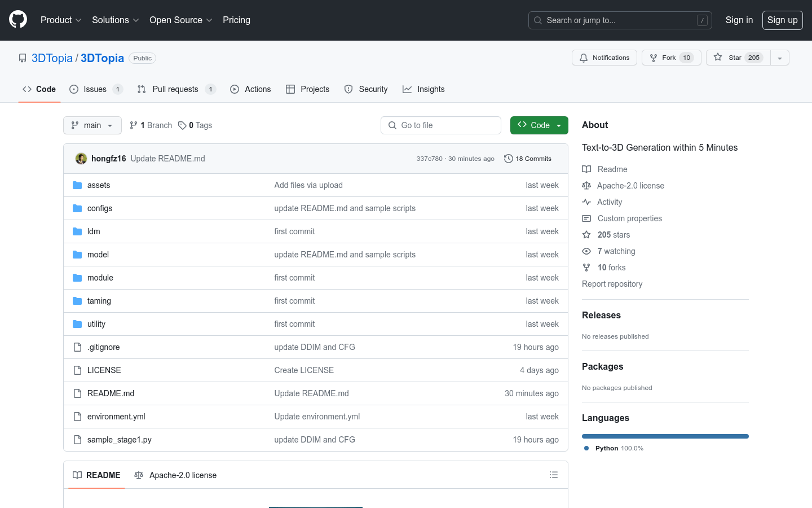This screenshot has width=812, height=508.
Task: Click the sample_stage1.py file icon
Action: pyautogui.click(x=77, y=440)
